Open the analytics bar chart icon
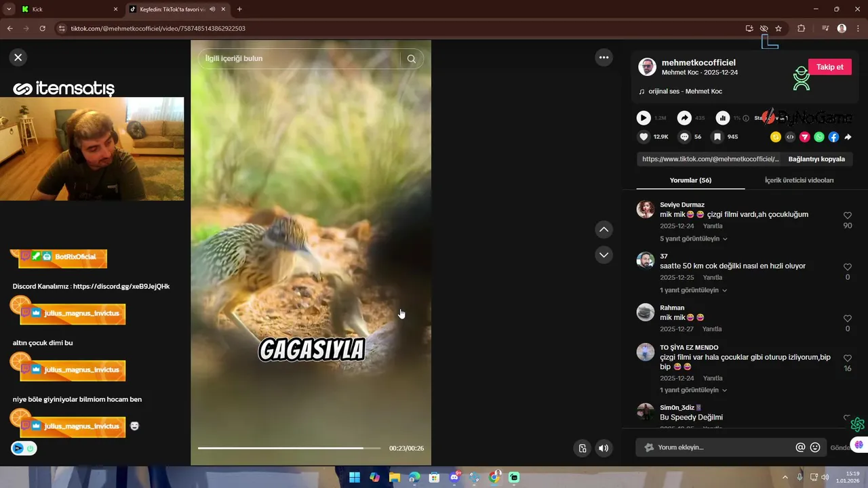 [x=723, y=118]
